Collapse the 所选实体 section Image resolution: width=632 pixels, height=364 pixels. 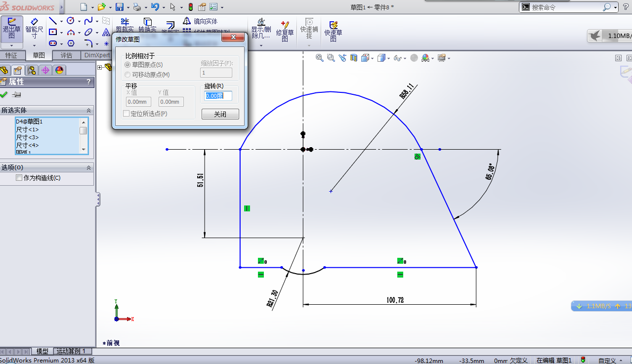pyautogui.click(x=88, y=110)
